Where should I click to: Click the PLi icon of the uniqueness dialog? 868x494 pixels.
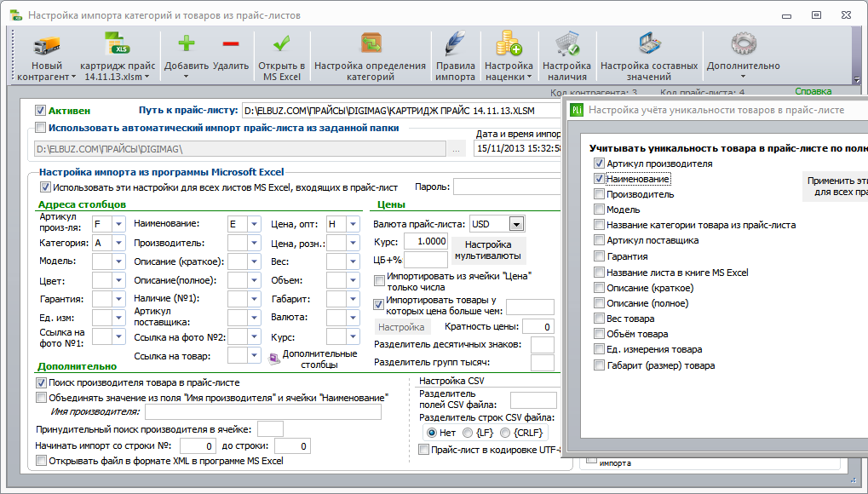(x=577, y=110)
